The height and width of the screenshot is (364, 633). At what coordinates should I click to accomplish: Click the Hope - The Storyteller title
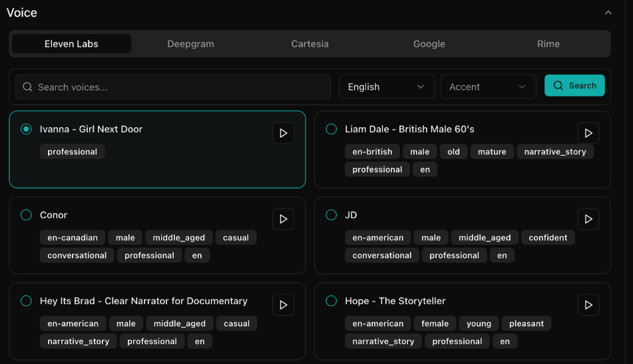click(395, 301)
